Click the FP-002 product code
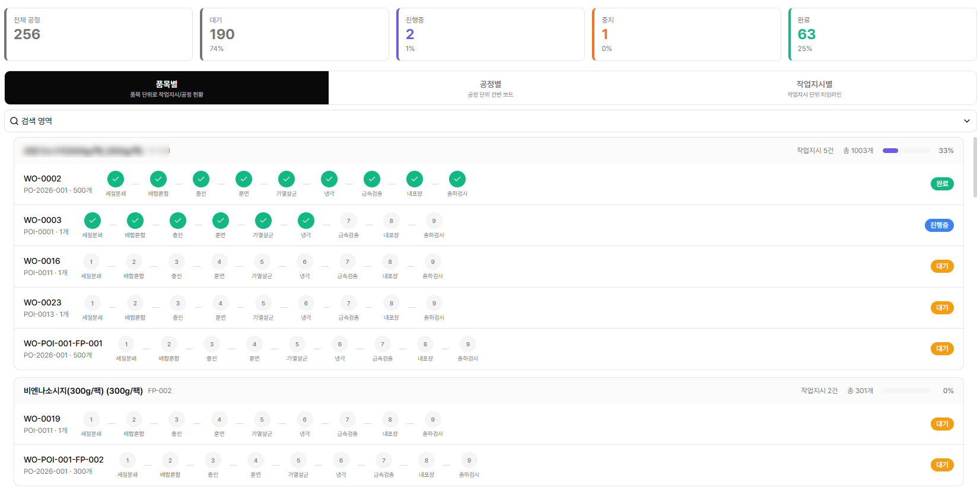Viewport: 980px width, 491px height. pos(160,391)
